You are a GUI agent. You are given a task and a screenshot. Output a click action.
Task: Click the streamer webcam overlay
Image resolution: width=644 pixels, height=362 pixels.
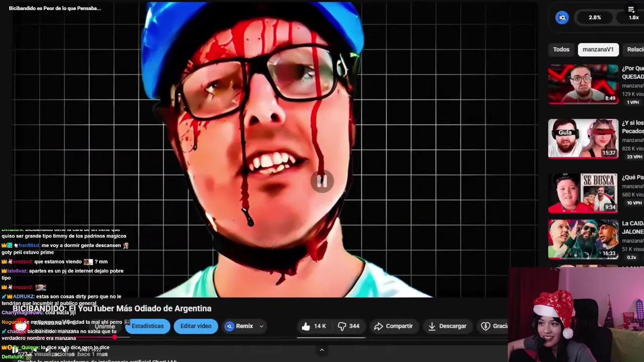(576, 314)
